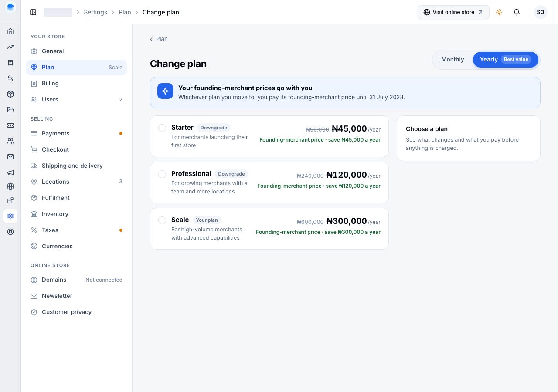558x392 pixels.
Task: Click the store logo at top-left
Action: click(10, 7)
